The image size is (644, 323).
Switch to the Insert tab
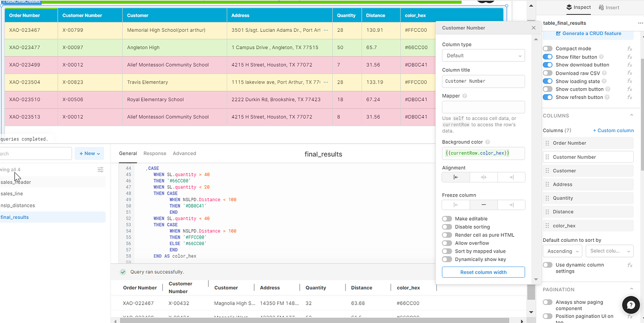(609, 7)
